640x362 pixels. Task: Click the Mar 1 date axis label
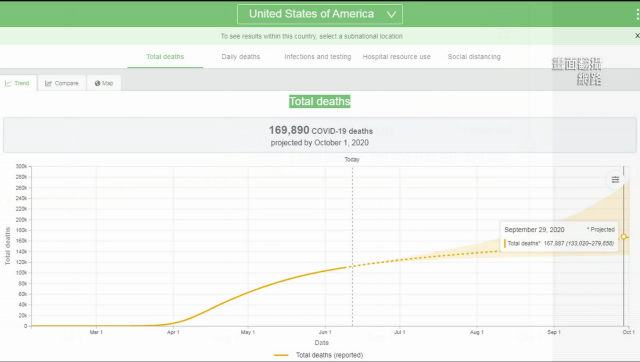click(96, 333)
